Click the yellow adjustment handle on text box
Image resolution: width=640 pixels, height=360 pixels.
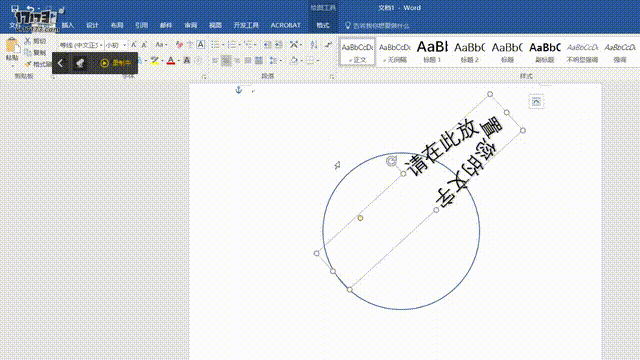360,218
